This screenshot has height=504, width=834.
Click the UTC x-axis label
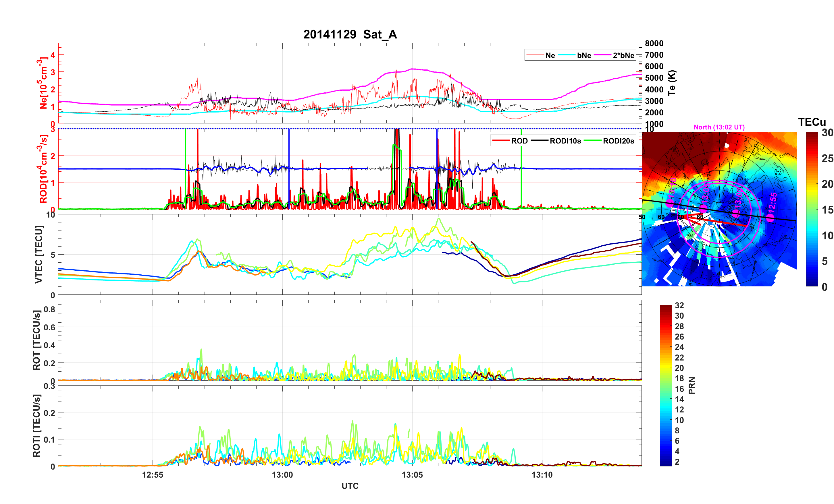click(x=350, y=486)
